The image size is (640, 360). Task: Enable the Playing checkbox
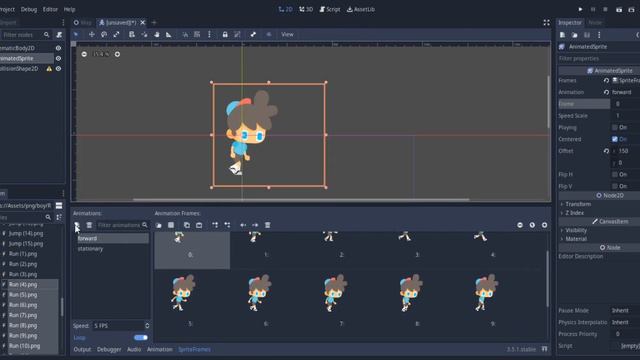(x=615, y=127)
